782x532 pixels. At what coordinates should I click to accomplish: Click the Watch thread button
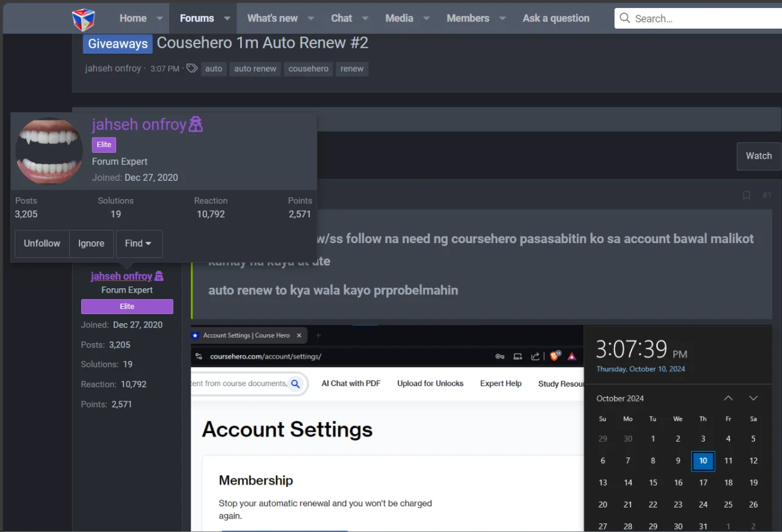pos(759,156)
